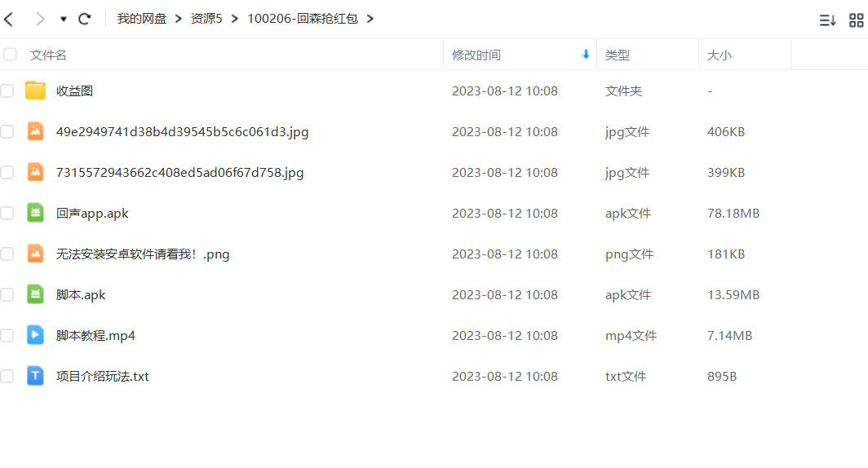Click the 100206-回森抢红包 breadcrumb
Screen dimensions: 868x468
coord(302,19)
